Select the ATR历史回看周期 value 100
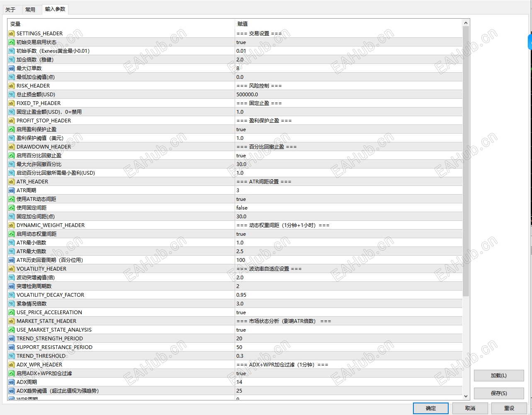The image size is (532, 415). click(240, 260)
